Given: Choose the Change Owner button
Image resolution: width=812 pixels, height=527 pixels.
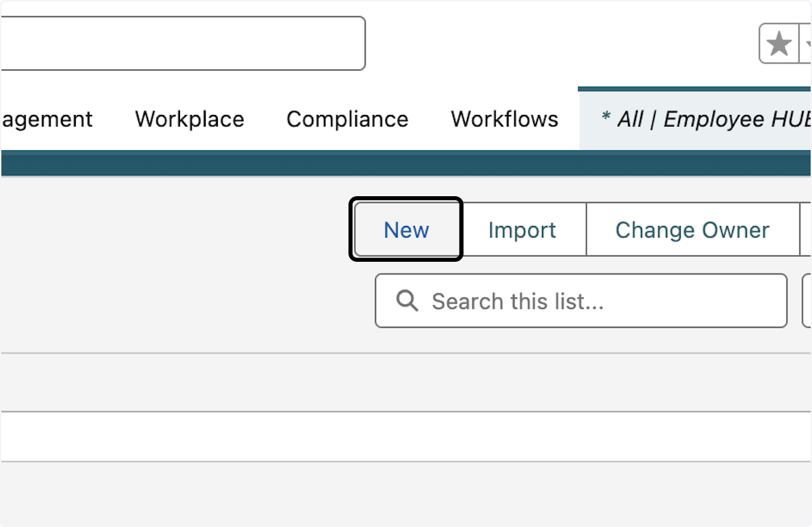Looking at the screenshot, I should coord(692,230).
